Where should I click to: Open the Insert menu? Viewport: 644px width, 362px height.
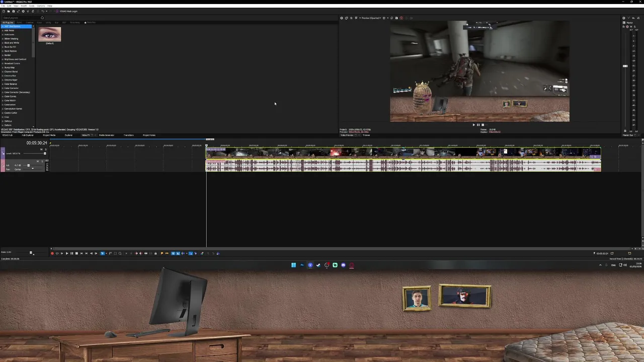pyautogui.click(x=24, y=6)
